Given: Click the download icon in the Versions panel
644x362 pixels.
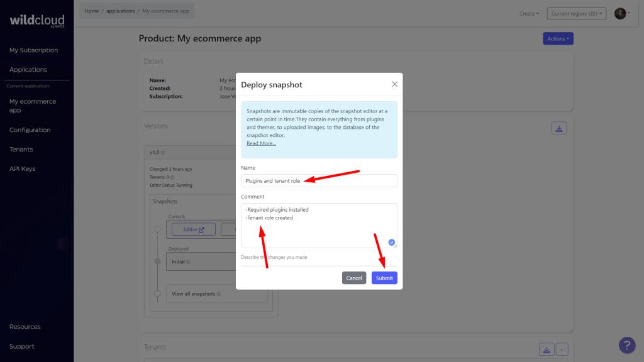Looking at the screenshot, I should [x=559, y=127].
